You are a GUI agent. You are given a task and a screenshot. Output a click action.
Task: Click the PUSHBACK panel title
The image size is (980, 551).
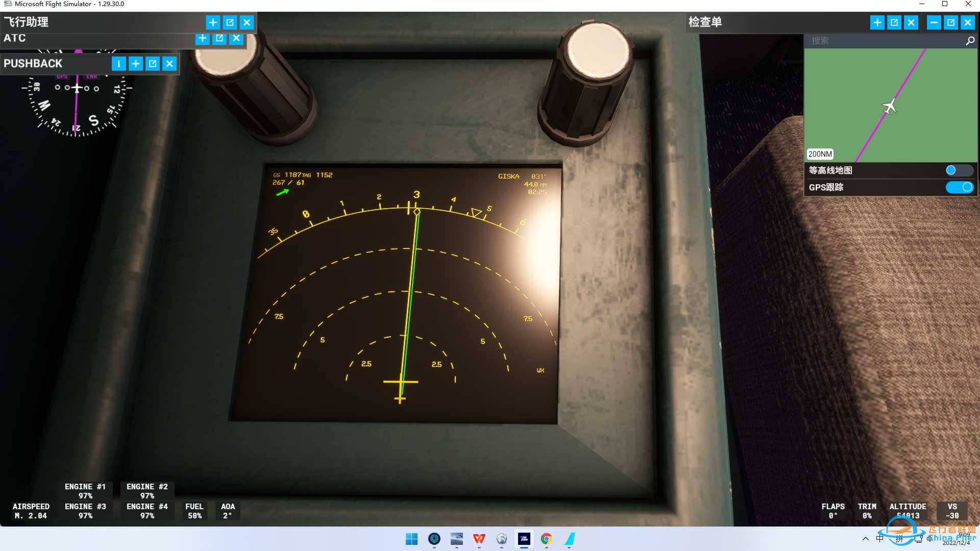pyautogui.click(x=33, y=64)
